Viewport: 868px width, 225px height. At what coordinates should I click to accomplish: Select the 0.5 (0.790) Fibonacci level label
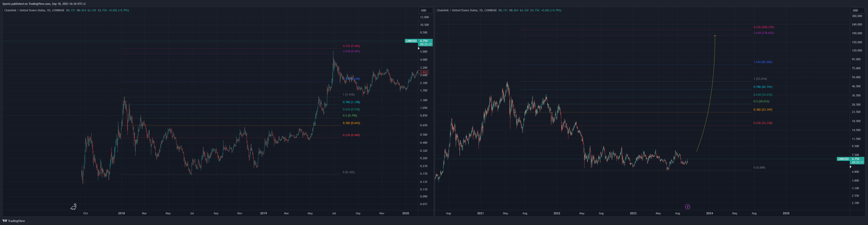pyautogui.click(x=350, y=115)
